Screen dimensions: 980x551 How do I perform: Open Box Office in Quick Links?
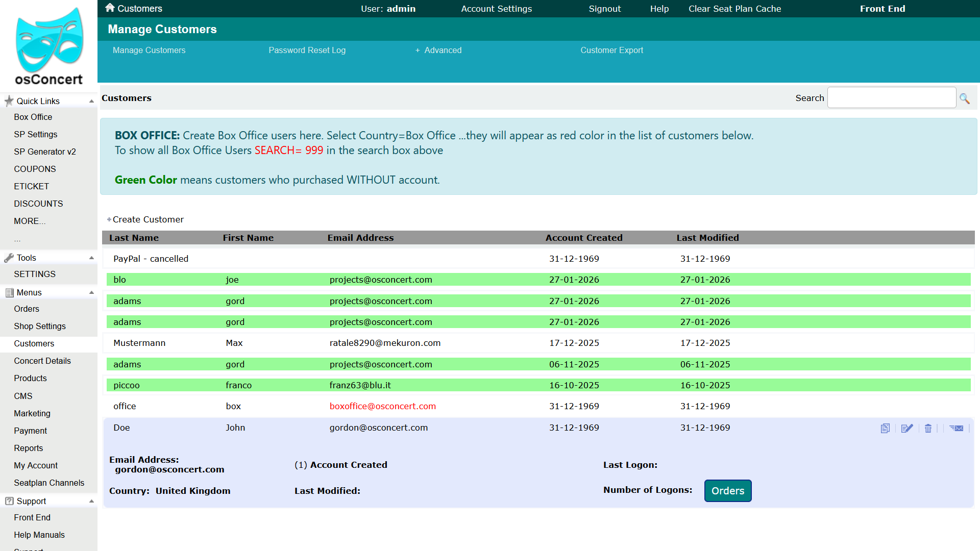point(33,117)
